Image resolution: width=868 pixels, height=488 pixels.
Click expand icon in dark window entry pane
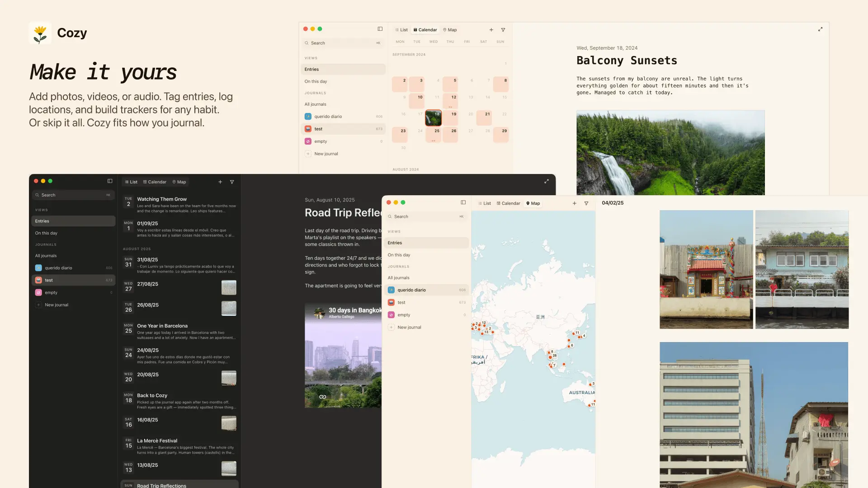pyautogui.click(x=546, y=182)
